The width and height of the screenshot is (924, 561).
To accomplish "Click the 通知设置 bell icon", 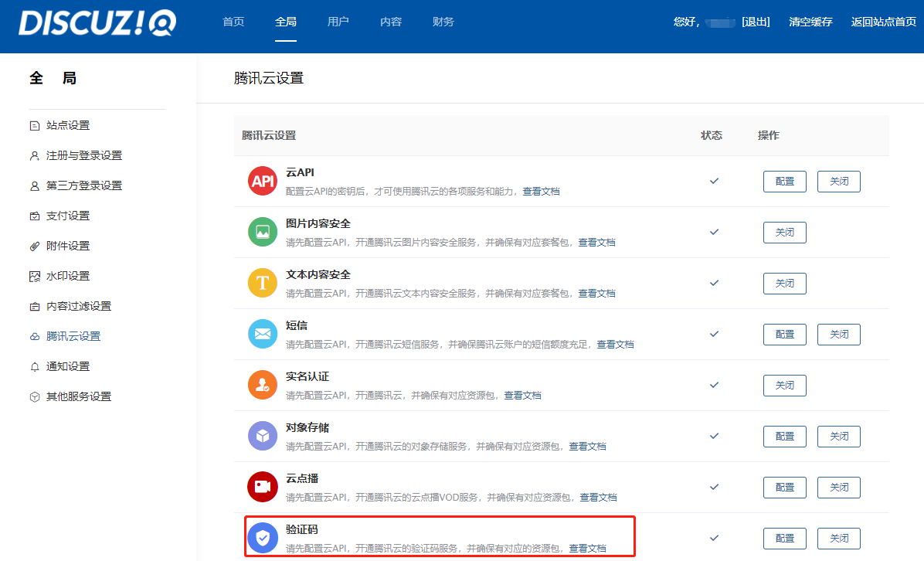I will pyautogui.click(x=35, y=366).
